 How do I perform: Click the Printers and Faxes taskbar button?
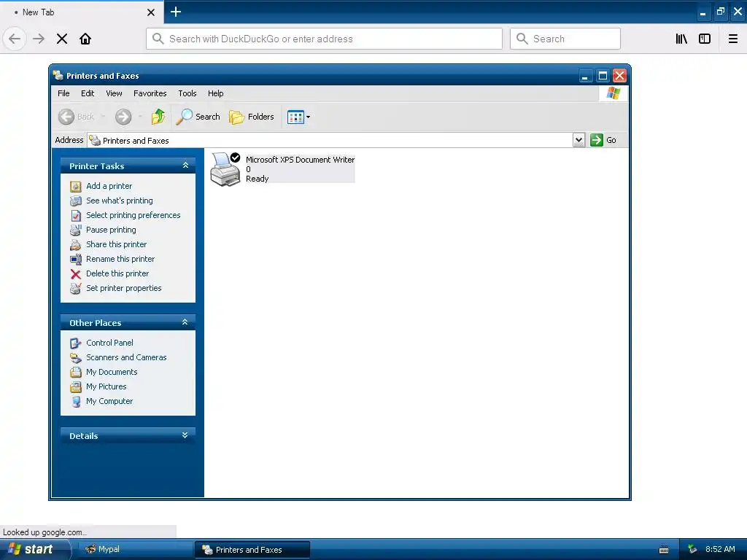coord(252,550)
